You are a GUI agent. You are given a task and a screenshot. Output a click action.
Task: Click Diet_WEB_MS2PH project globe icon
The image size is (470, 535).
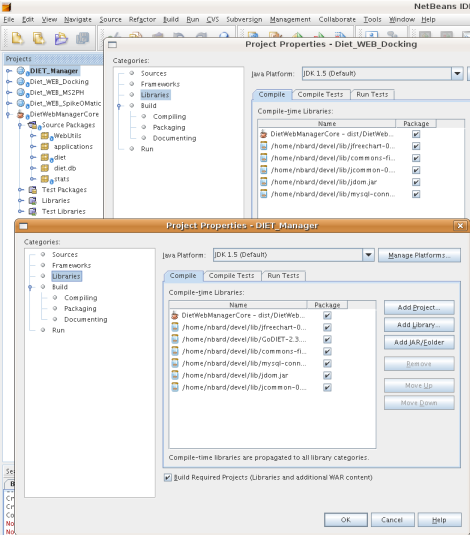click(x=21, y=92)
